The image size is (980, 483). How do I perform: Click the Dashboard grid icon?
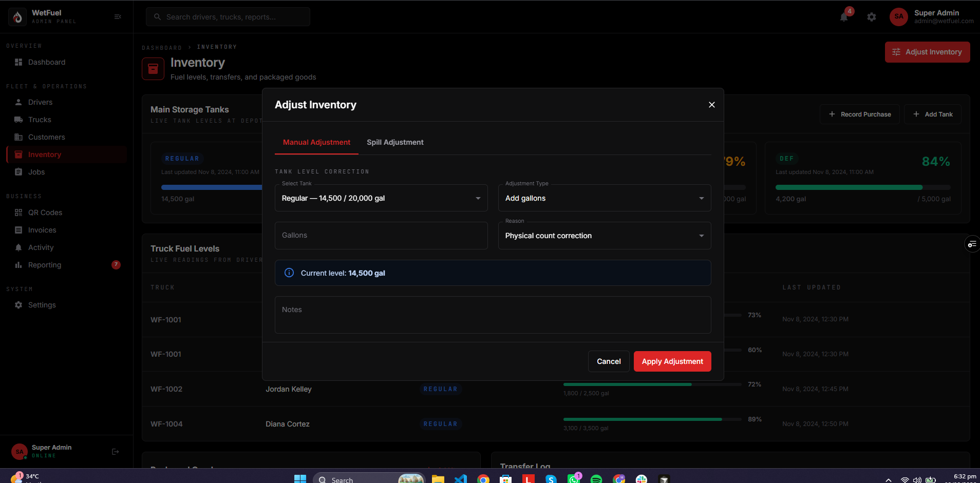[18, 62]
